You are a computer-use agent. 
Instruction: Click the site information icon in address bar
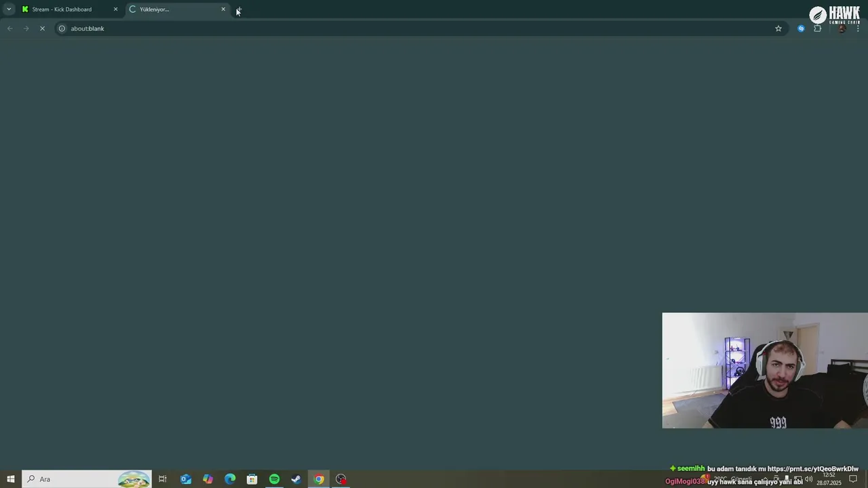(x=62, y=28)
